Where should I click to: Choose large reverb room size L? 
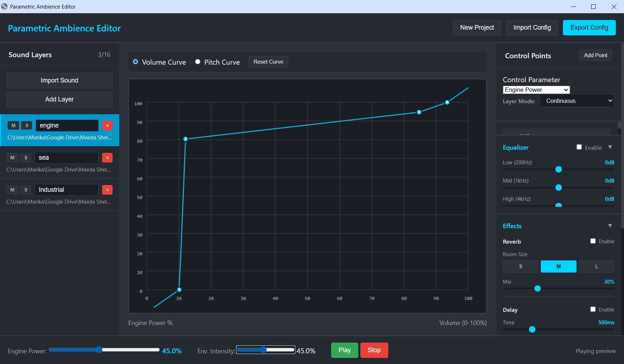596,266
